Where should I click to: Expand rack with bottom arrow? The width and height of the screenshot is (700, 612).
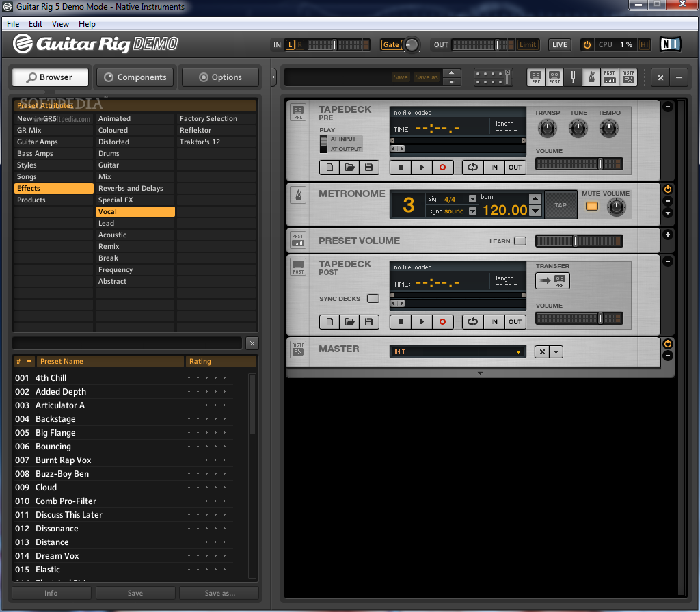point(480,373)
